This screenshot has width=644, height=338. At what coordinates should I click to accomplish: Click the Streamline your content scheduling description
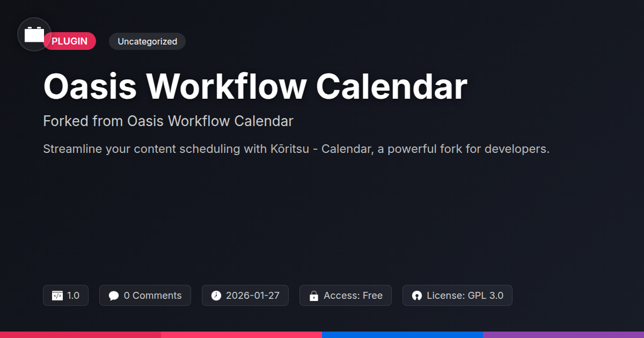pyautogui.click(x=296, y=149)
